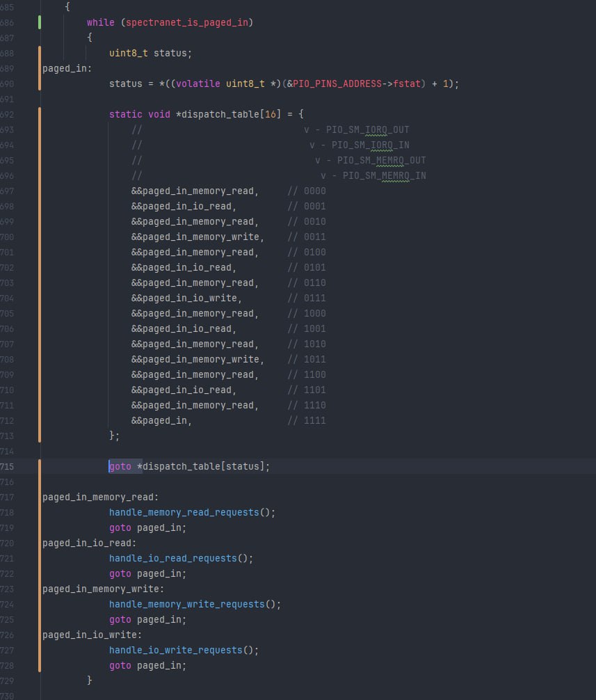The height and width of the screenshot is (700, 596).
Task: Select the PIO_PINS_ADDRESS macro name
Action: (x=337, y=84)
